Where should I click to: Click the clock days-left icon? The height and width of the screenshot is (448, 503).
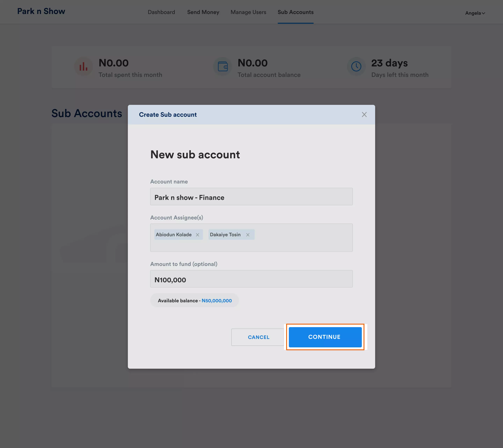(x=356, y=66)
